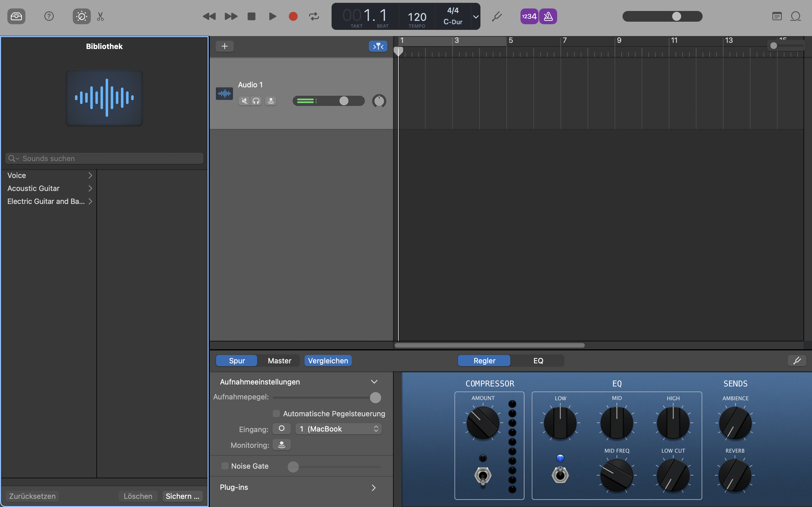This screenshot has height=507, width=812.
Task: Select the EQ tab in mixer panel
Action: [538, 360]
